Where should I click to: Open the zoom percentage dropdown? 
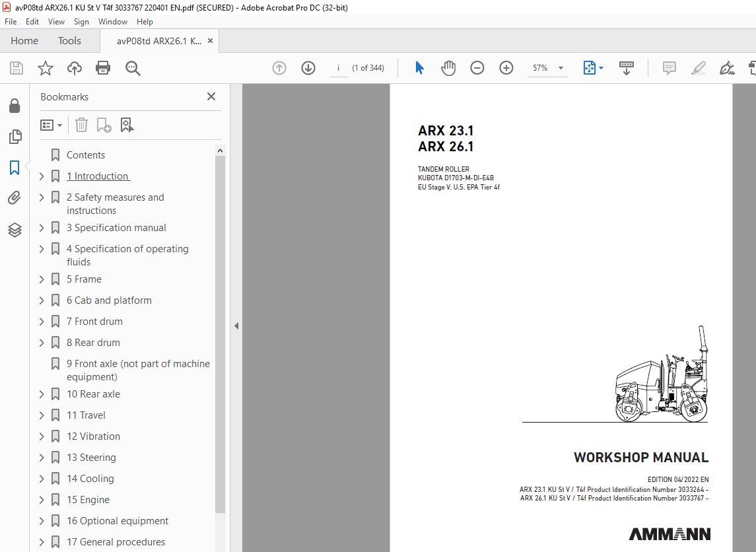click(x=561, y=68)
